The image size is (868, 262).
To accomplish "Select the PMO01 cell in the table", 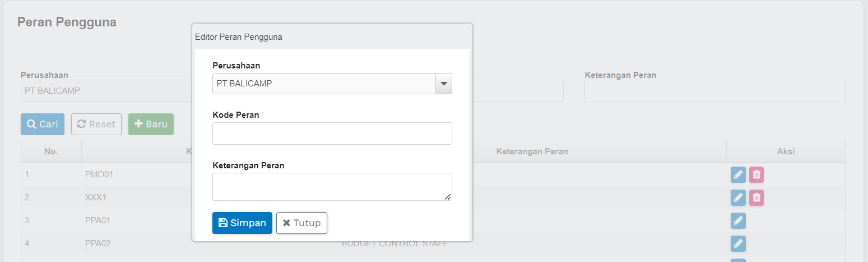I will click(x=99, y=174).
